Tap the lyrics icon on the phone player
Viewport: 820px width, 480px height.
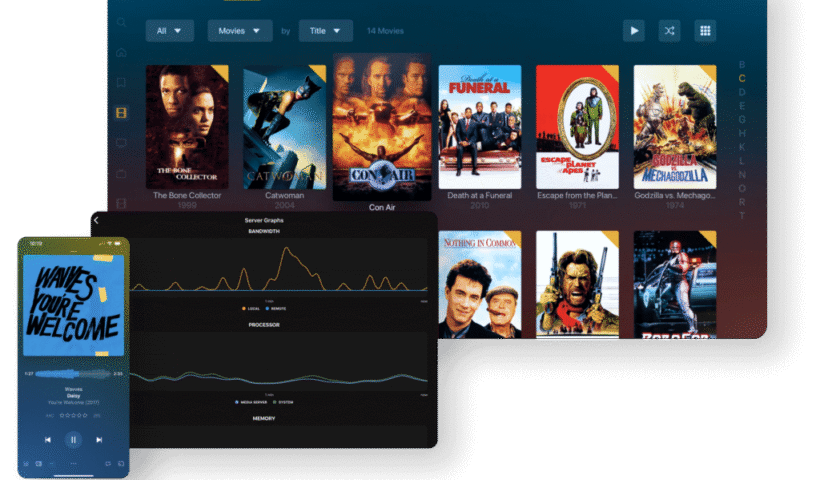point(39,464)
